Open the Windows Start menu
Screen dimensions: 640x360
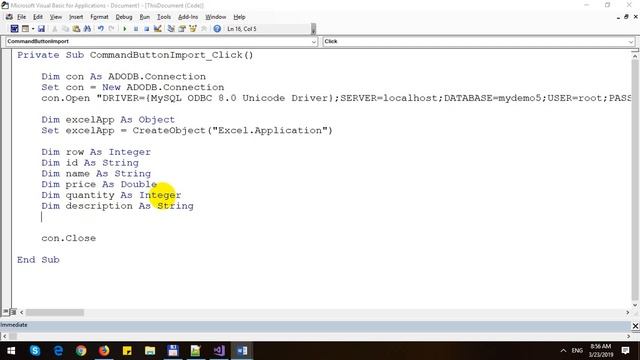click(11, 351)
